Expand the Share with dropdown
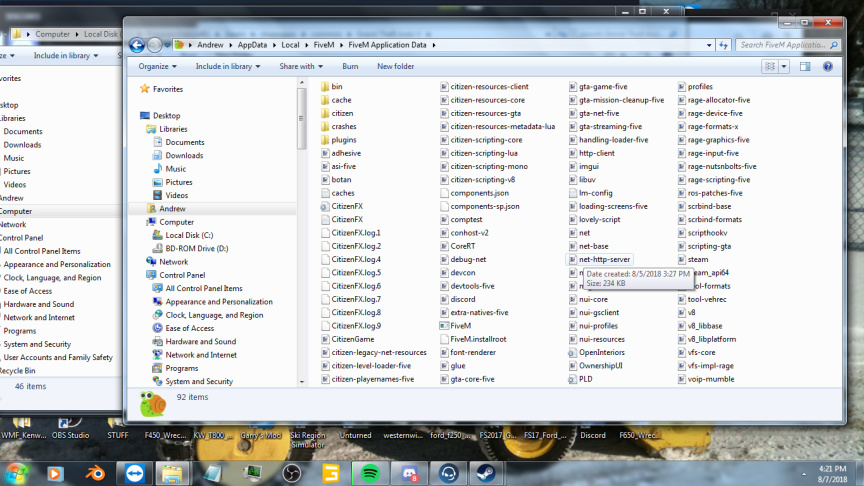Screen dimensions: 864x486 (301, 66)
